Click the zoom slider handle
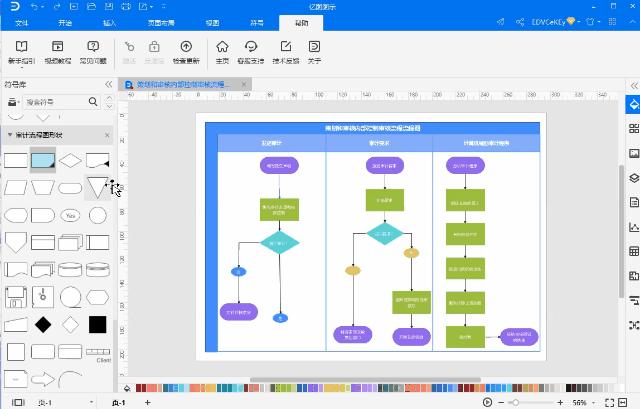Screen dimensions: 640x409 tap(516, 402)
